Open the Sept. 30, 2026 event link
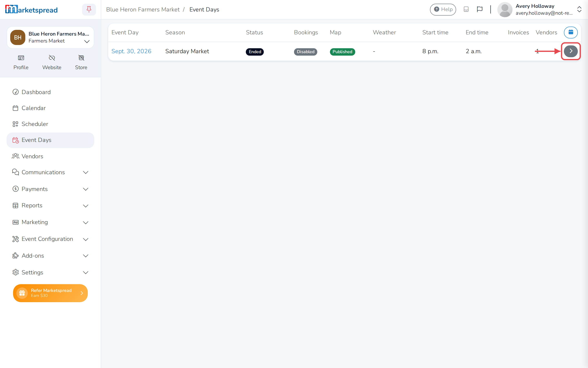This screenshot has height=368, width=588. (131, 51)
